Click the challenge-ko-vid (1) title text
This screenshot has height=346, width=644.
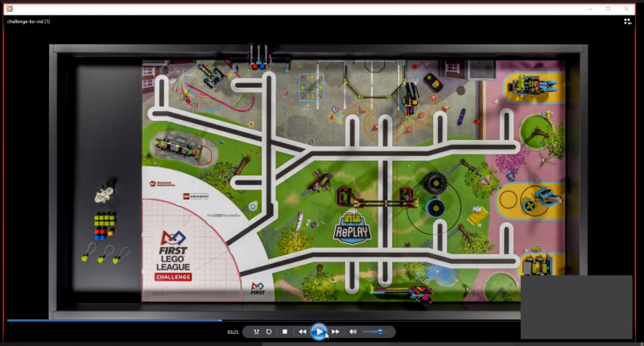(x=28, y=22)
